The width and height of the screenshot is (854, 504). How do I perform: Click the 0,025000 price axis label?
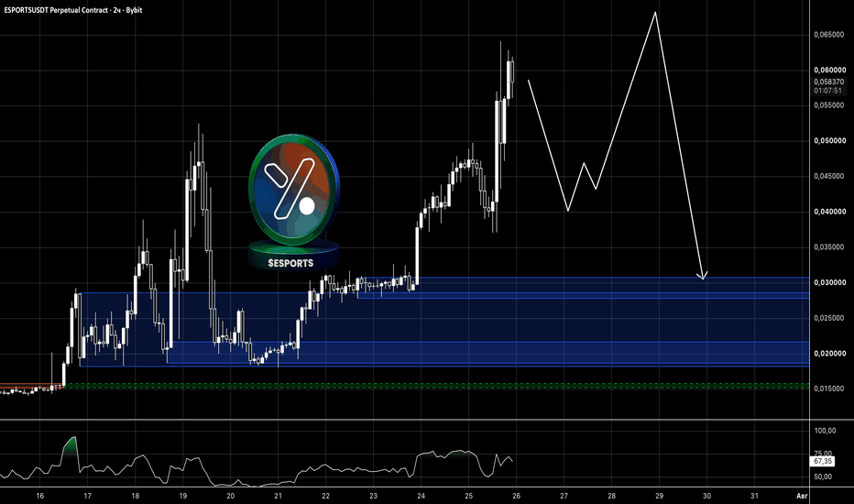829,318
